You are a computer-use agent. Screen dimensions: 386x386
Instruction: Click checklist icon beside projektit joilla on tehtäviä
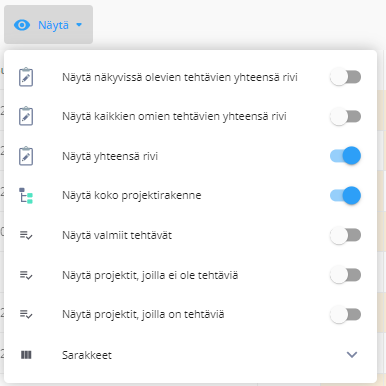[x=26, y=314]
